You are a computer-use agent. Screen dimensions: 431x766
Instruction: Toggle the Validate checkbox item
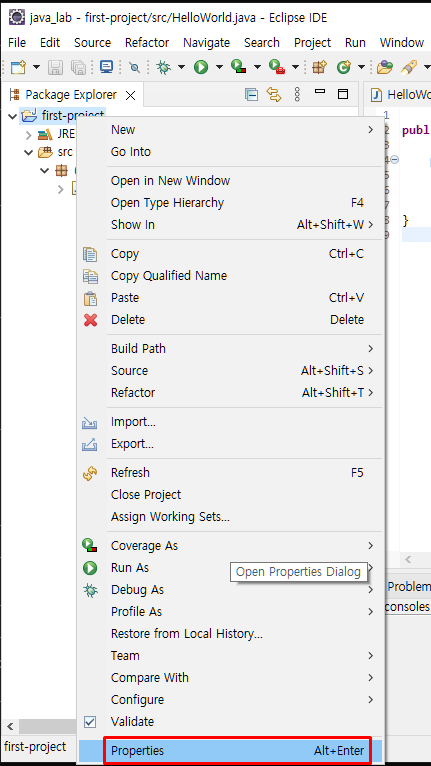(230, 722)
